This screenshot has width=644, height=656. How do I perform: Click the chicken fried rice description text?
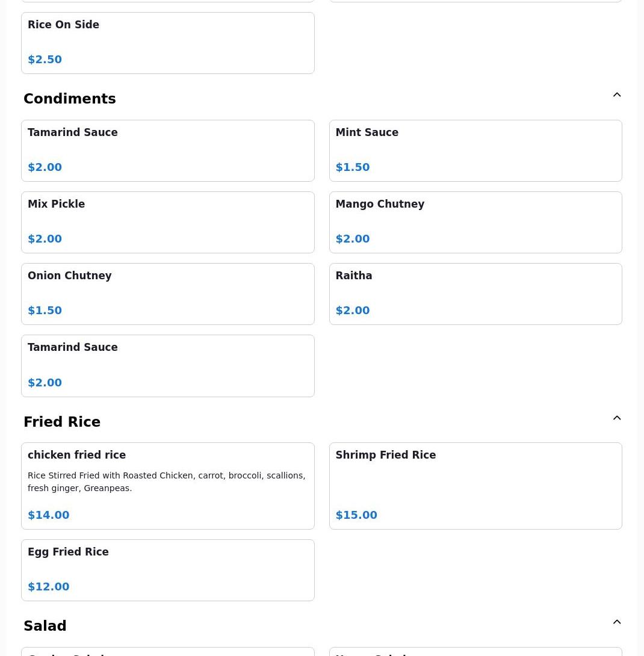click(x=166, y=481)
